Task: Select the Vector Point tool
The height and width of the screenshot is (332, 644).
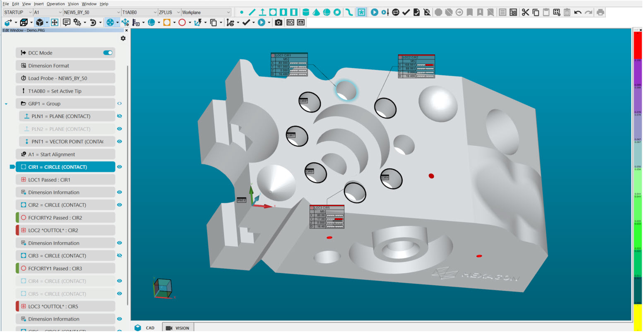Action: [262, 12]
